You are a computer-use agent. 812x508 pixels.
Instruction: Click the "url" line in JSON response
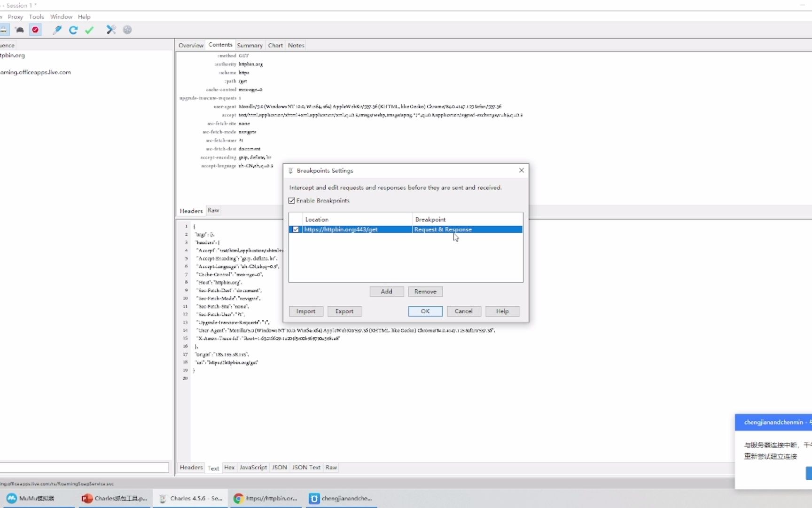pos(226,362)
